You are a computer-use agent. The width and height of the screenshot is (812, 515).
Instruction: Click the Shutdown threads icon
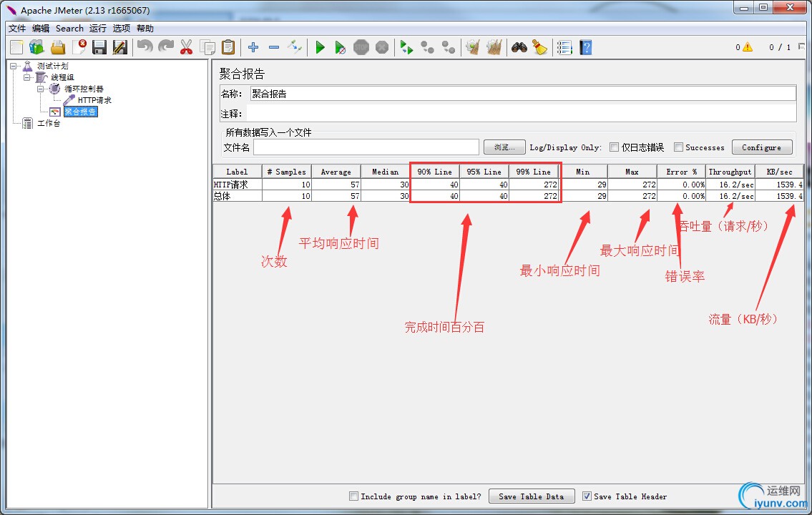(x=382, y=48)
